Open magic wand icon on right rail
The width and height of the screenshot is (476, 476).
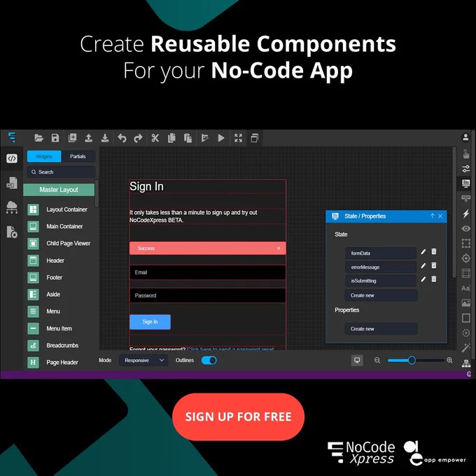point(465,348)
